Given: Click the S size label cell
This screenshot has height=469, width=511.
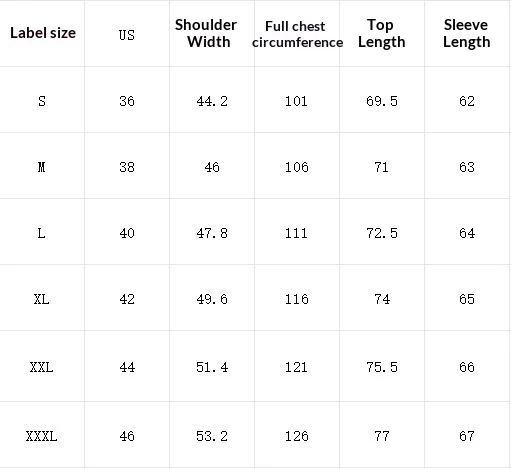Looking at the screenshot, I should tap(42, 101).
